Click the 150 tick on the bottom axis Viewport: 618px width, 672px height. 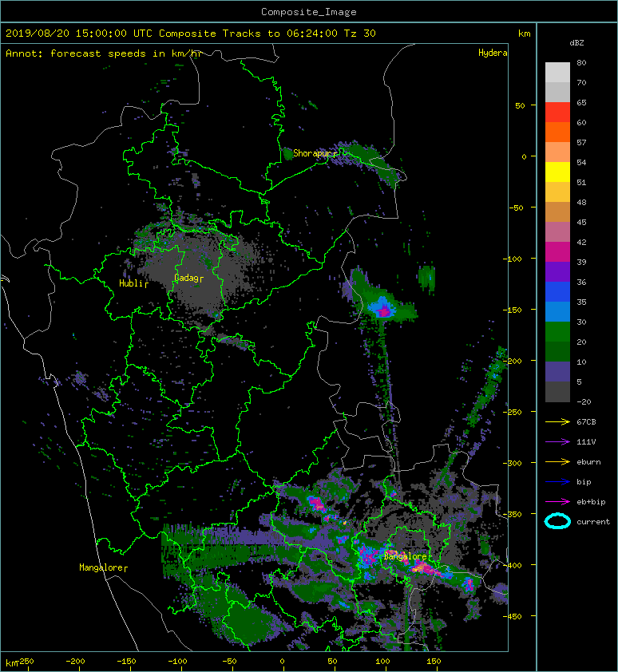pyautogui.click(x=434, y=662)
